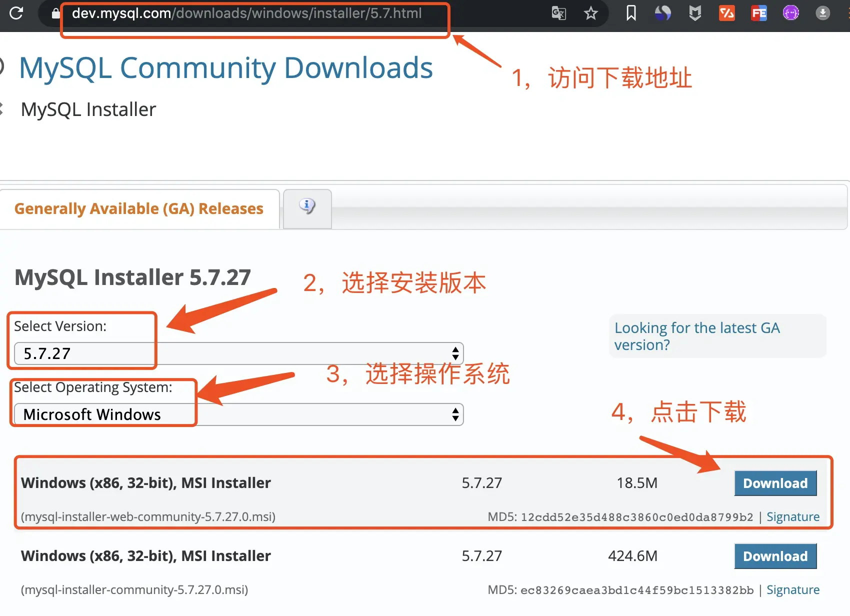
Task: Click the lock icon in the address bar
Action: click(56, 13)
